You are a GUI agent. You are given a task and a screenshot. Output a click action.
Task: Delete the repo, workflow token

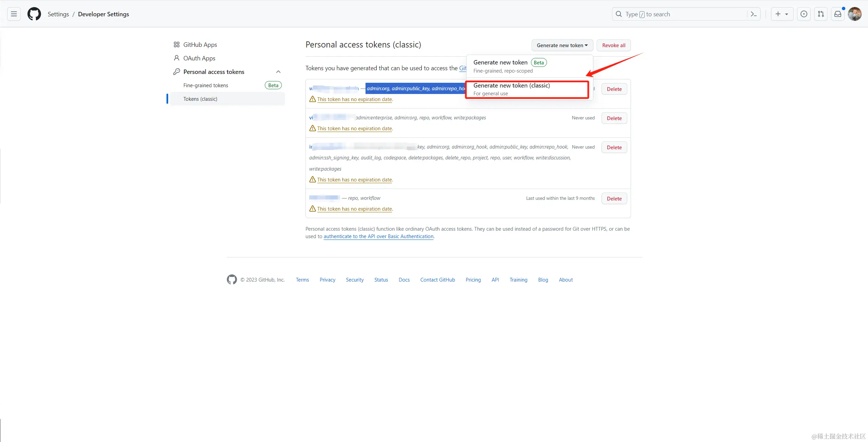point(614,198)
